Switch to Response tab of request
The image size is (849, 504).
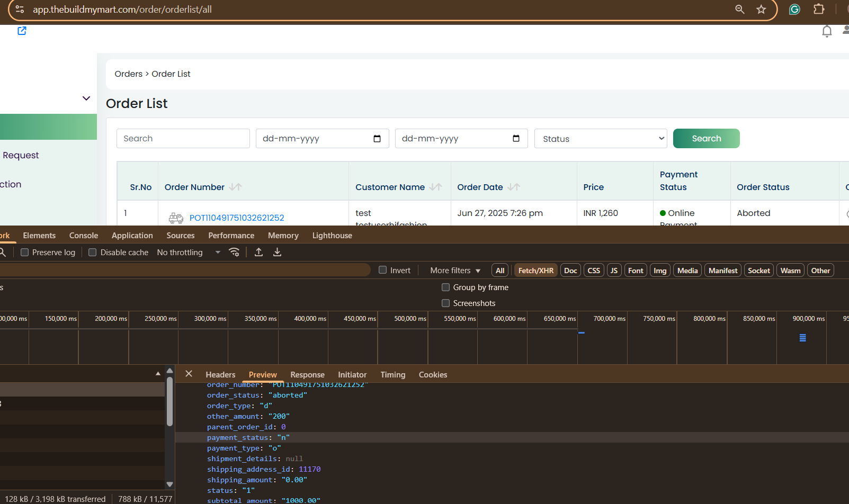click(x=307, y=375)
